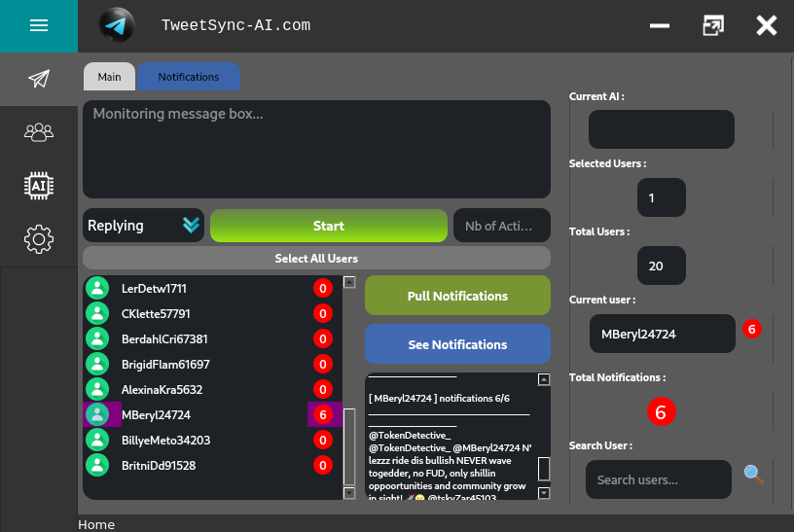Select user BrigidFlam61697
This screenshot has height=532, width=794.
pyautogui.click(x=213, y=364)
